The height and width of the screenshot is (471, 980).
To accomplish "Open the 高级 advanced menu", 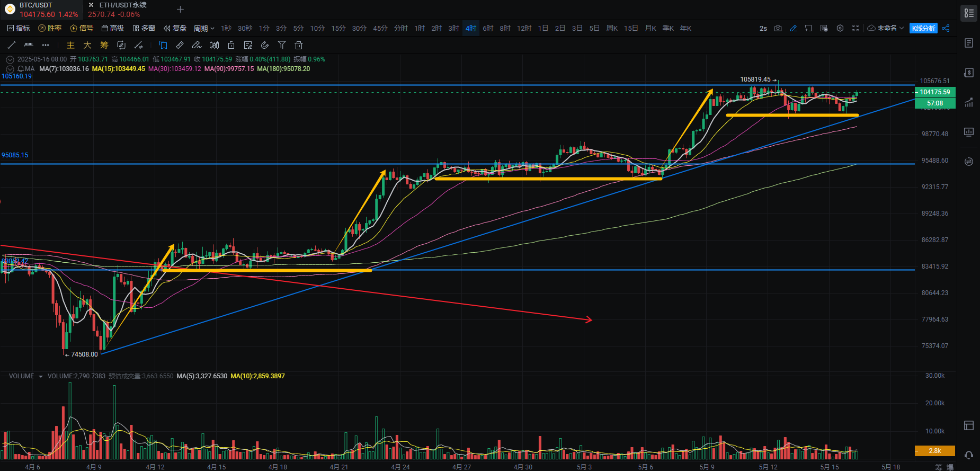I will click(x=112, y=28).
